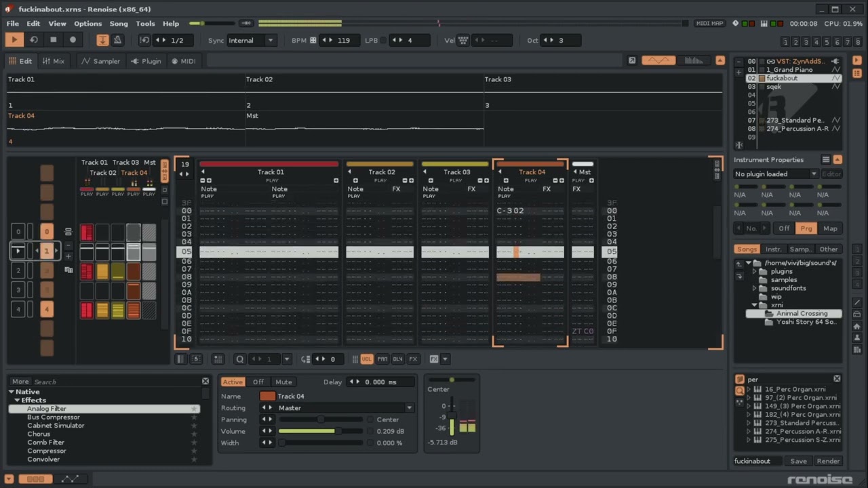Select the 1_Grand Piano instrument
The height and width of the screenshot is (488, 868).
793,70
